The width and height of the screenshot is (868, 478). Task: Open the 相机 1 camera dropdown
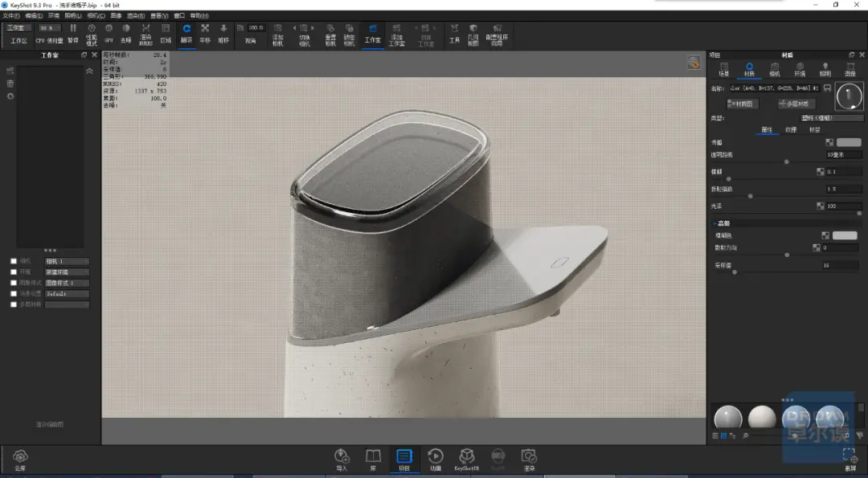click(x=67, y=261)
